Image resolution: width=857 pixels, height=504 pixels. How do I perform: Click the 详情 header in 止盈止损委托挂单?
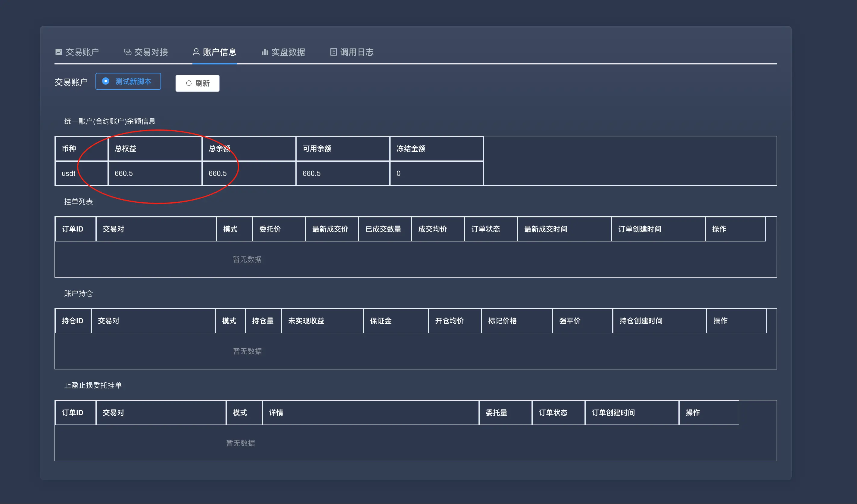coord(276,413)
